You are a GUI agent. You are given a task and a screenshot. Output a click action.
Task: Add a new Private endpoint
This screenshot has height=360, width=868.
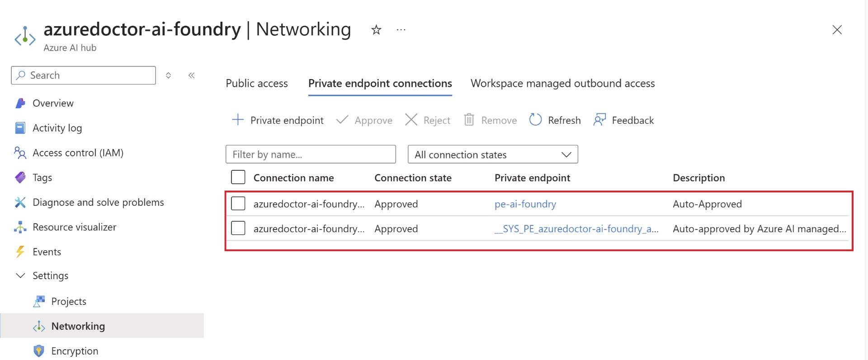pyautogui.click(x=278, y=120)
